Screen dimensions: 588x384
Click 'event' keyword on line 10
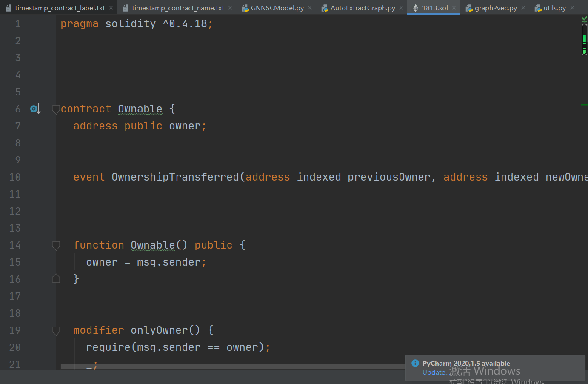tap(89, 177)
